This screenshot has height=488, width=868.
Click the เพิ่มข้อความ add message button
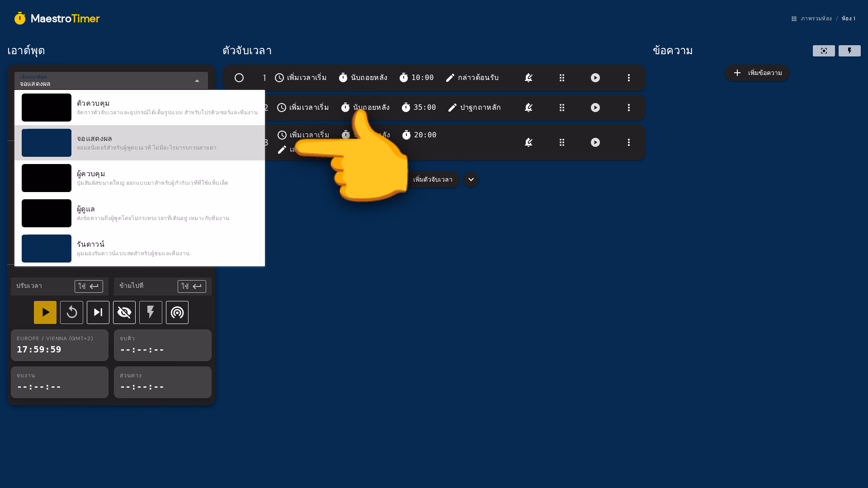click(757, 73)
